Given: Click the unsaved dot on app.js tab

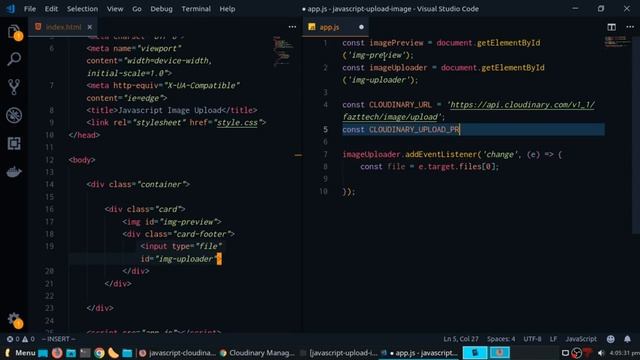Looking at the screenshot, I should point(361,27).
